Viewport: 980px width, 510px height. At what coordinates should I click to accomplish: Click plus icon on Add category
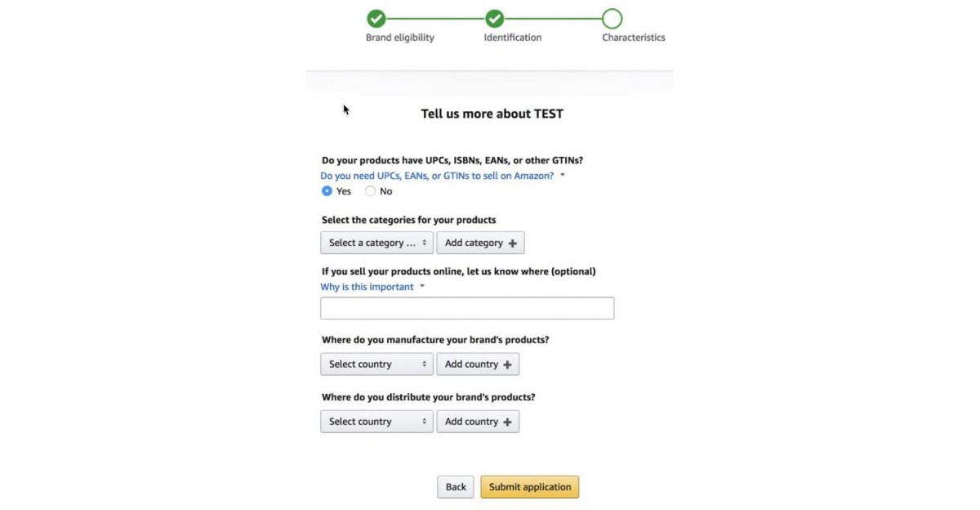click(x=513, y=244)
